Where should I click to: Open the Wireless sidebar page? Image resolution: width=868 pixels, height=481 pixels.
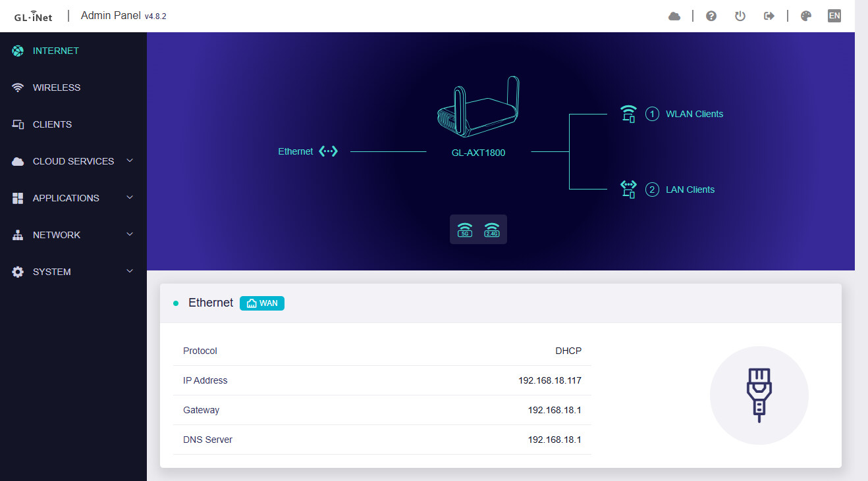[57, 88]
